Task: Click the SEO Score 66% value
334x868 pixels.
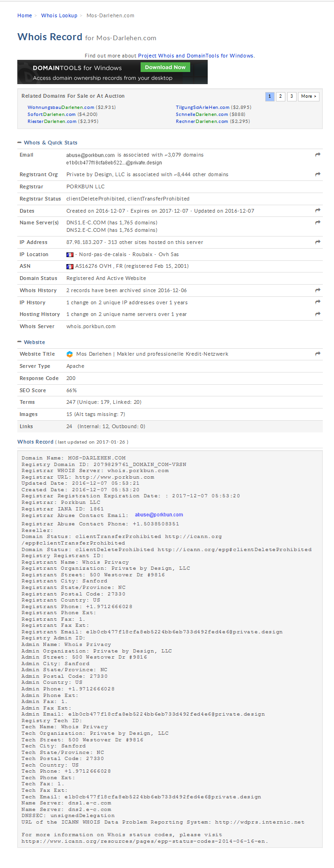Action: coord(72,390)
